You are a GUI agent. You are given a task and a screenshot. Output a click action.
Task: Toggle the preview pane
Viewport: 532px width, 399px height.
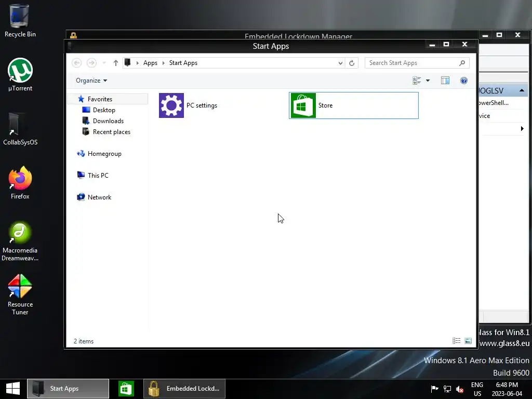click(445, 81)
